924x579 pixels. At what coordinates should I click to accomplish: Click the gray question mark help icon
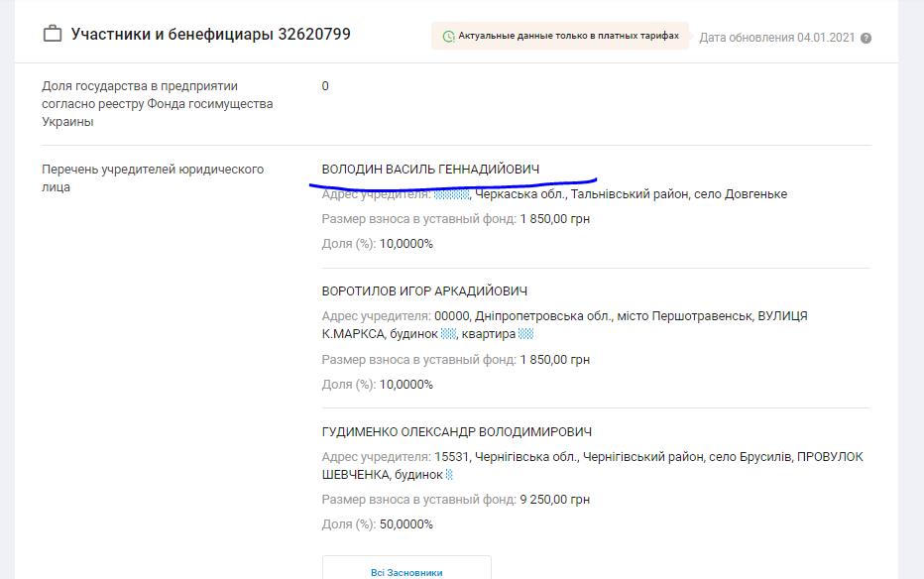[866, 39]
